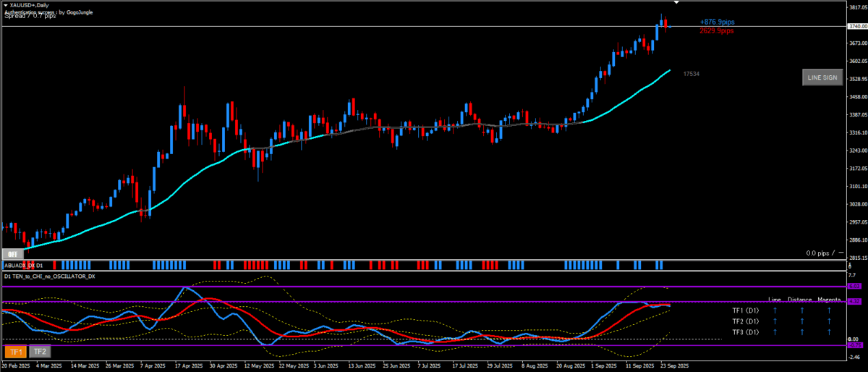
Task: Click the TF3 (D1) Distance arrow
Action: pyautogui.click(x=802, y=331)
